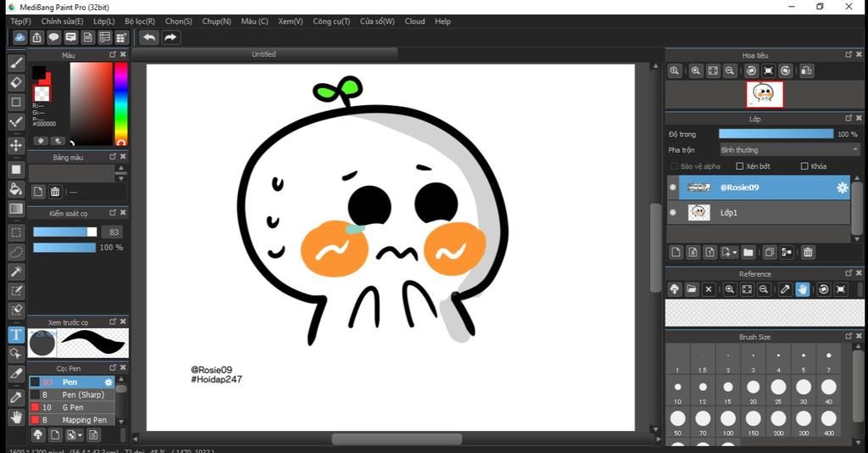This screenshot has height=453, width=868.
Task: Open the Pen brush settings gear
Action: 108,382
